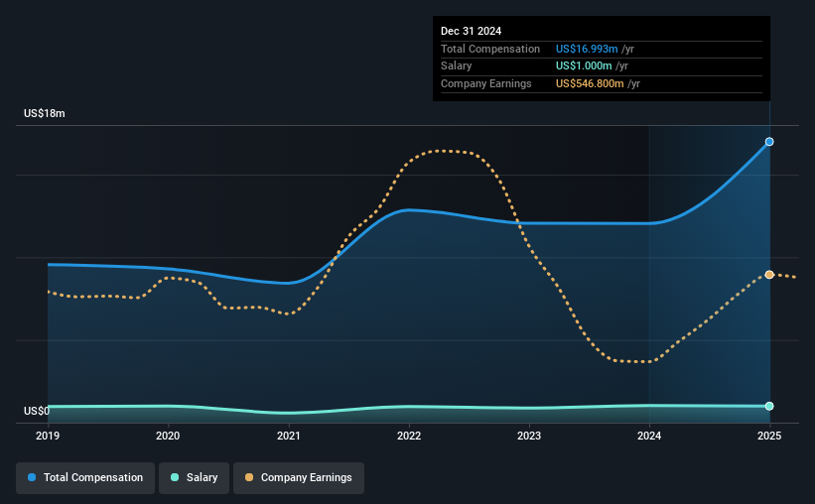Click the teal Salary data point at 2025

(x=769, y=406)
